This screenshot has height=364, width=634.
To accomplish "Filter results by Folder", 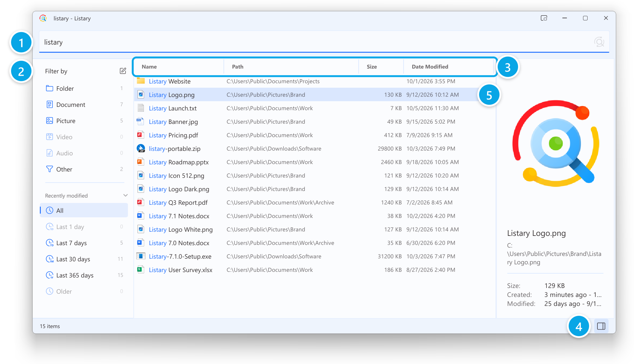I will pyautogui.click(x=84, y=88).
